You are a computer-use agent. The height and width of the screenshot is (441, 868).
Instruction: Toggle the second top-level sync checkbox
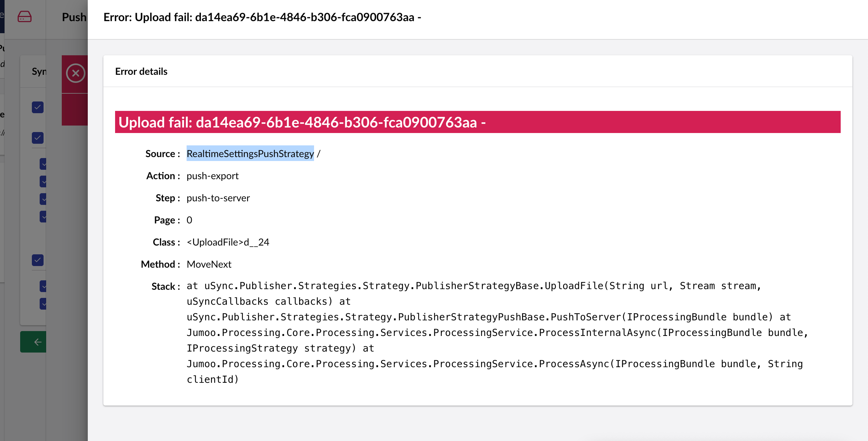38,138
